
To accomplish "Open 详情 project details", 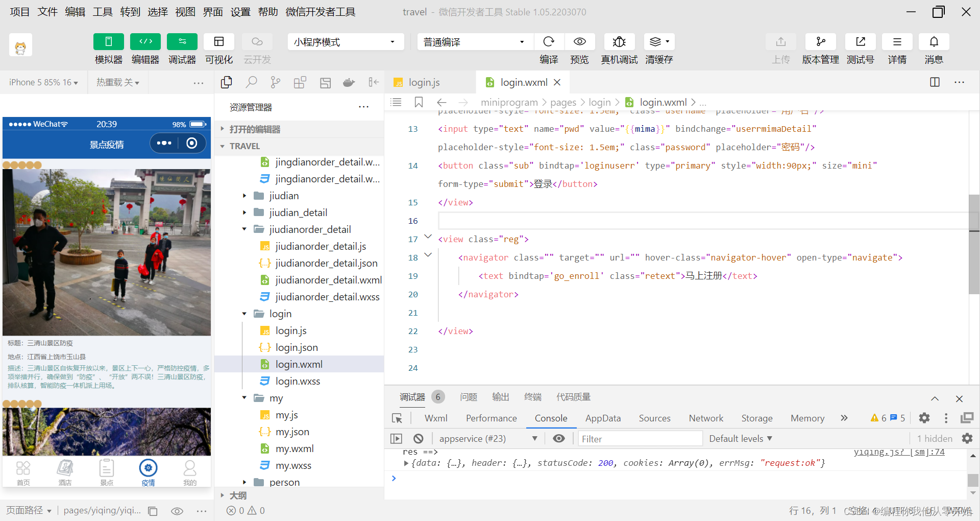I will coord(897,41).
